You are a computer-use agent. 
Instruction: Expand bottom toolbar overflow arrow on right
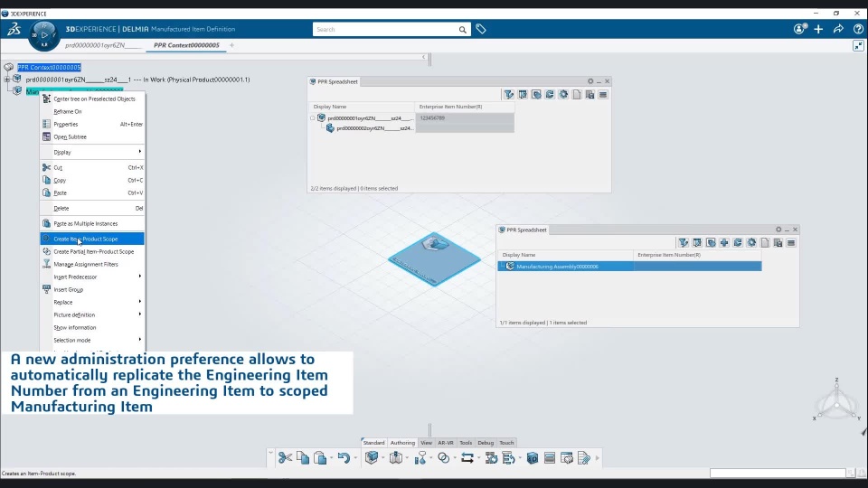pos(598,458)
